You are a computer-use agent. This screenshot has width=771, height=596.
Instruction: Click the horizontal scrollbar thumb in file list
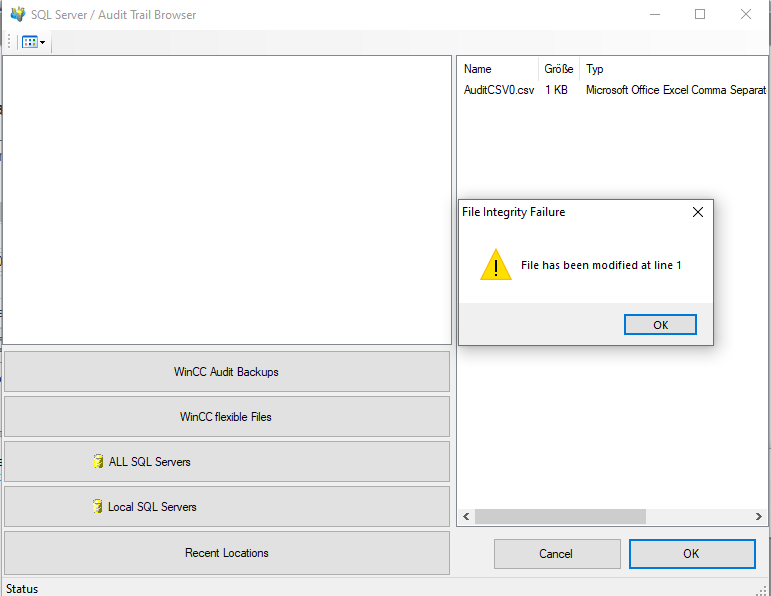click(560, 516)
